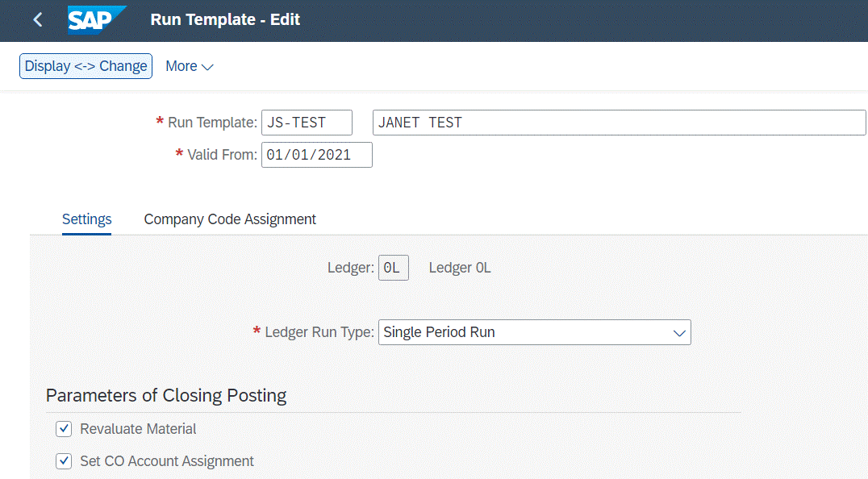Click the chevron next to More
Screen dimensions: 868x479
tap(208, 66)
